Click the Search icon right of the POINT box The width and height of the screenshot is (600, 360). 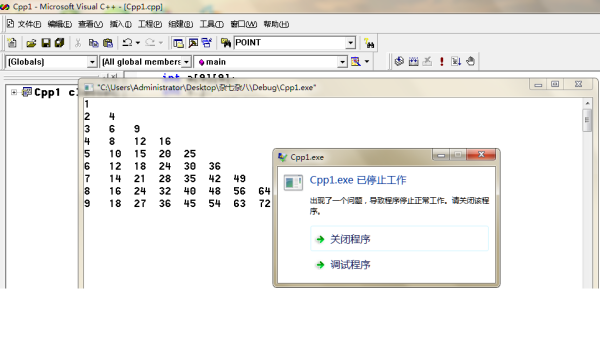coord(369,43)
